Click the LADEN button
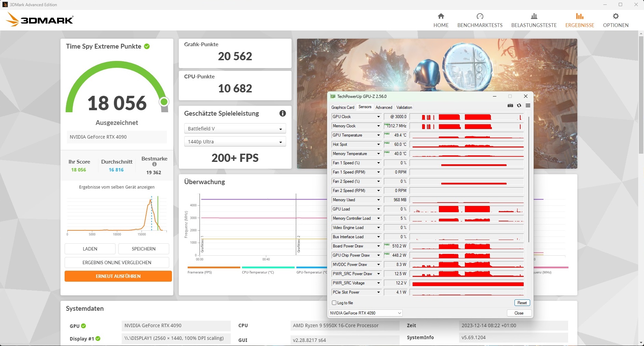This screenshot has height=346, width=644. 90,249
